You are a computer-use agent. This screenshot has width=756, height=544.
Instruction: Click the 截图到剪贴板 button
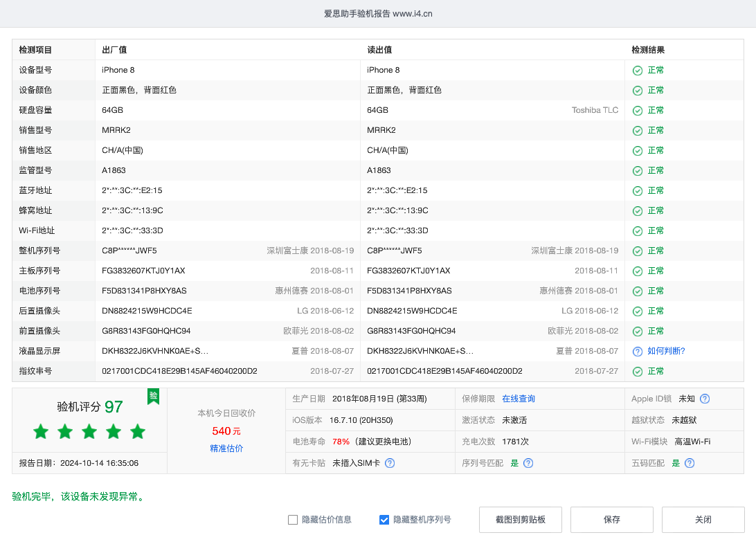(521, 520)
